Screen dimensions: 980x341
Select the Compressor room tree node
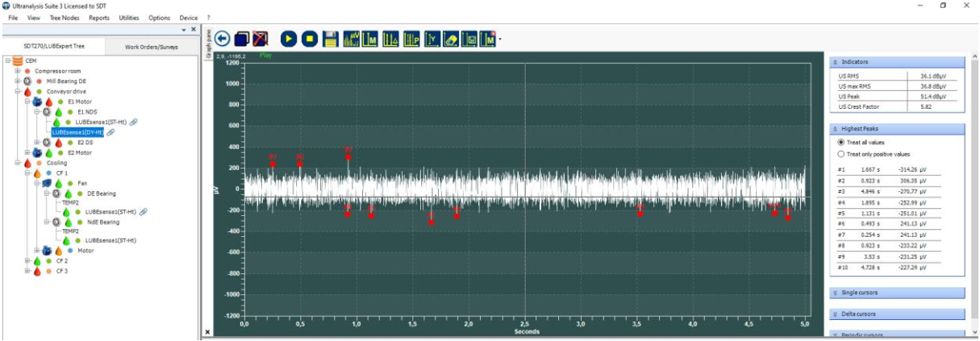(x=57, y=71)
